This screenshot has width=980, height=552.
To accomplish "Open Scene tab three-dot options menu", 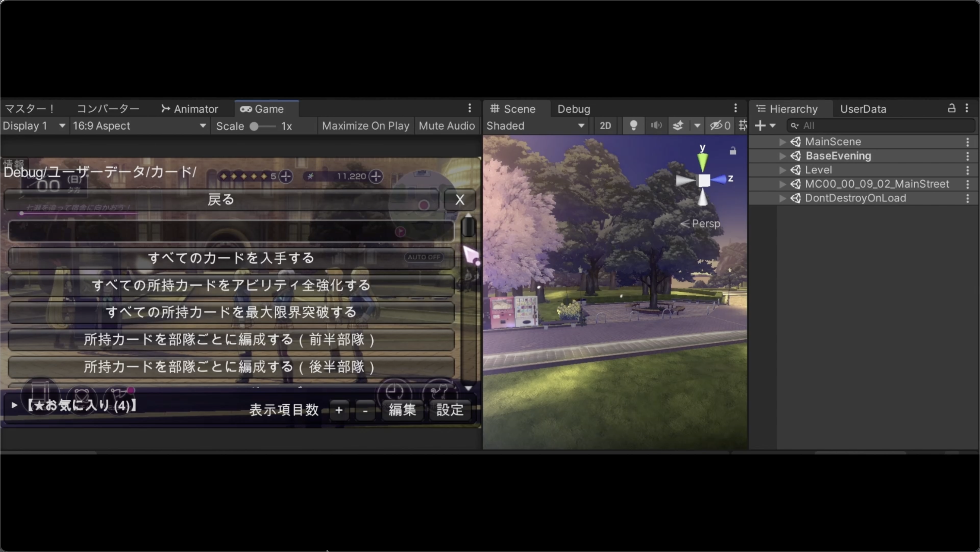I will pos(735,109).
